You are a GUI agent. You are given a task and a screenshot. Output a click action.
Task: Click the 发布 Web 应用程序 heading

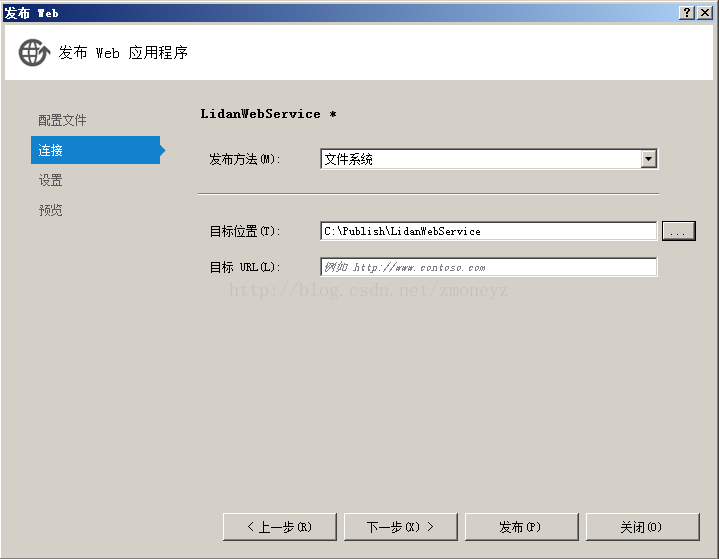(123, 53)
